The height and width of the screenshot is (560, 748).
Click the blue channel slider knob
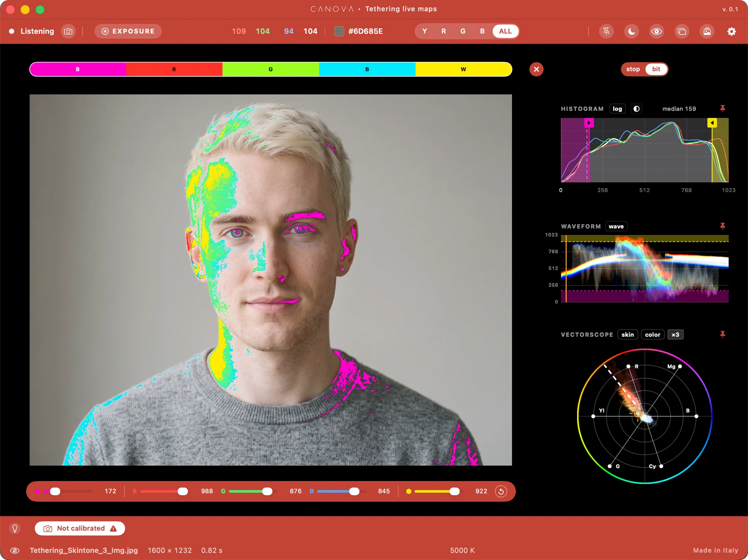[354, 491]
